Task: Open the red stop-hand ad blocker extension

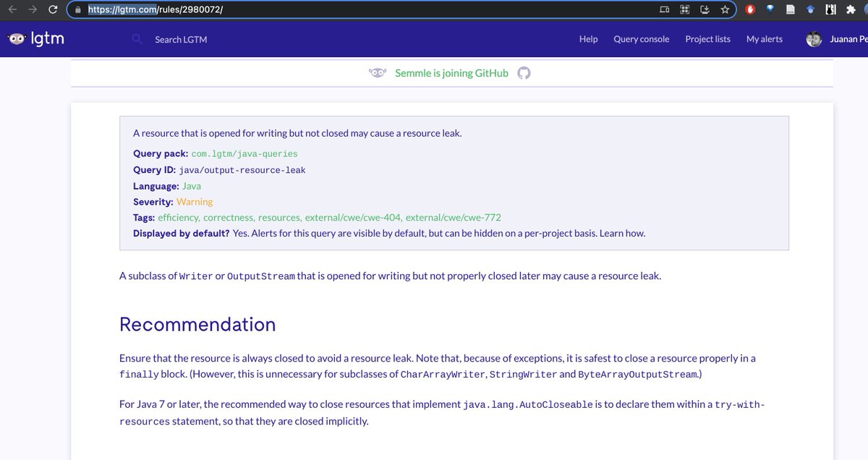Action: [751, 10]
